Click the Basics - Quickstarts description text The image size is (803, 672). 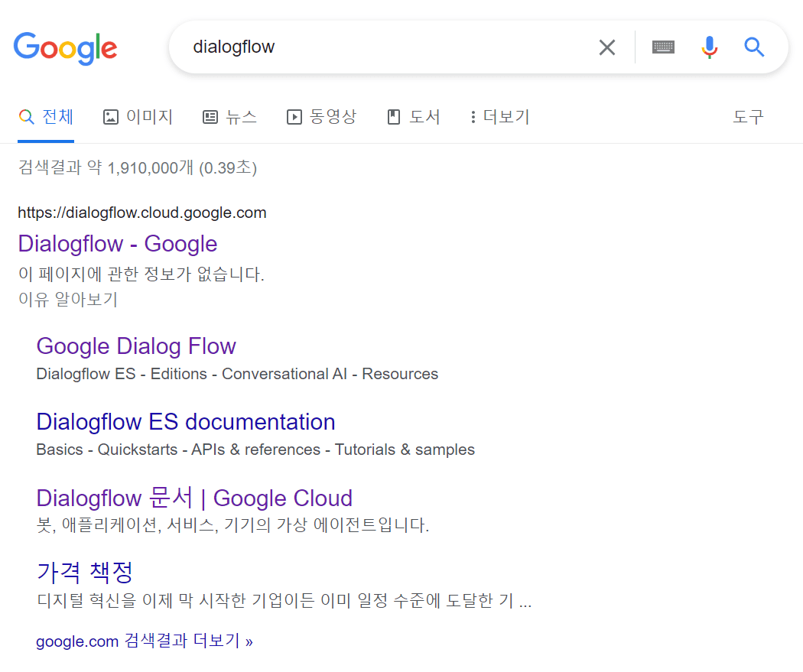click(x=255, y=450)
